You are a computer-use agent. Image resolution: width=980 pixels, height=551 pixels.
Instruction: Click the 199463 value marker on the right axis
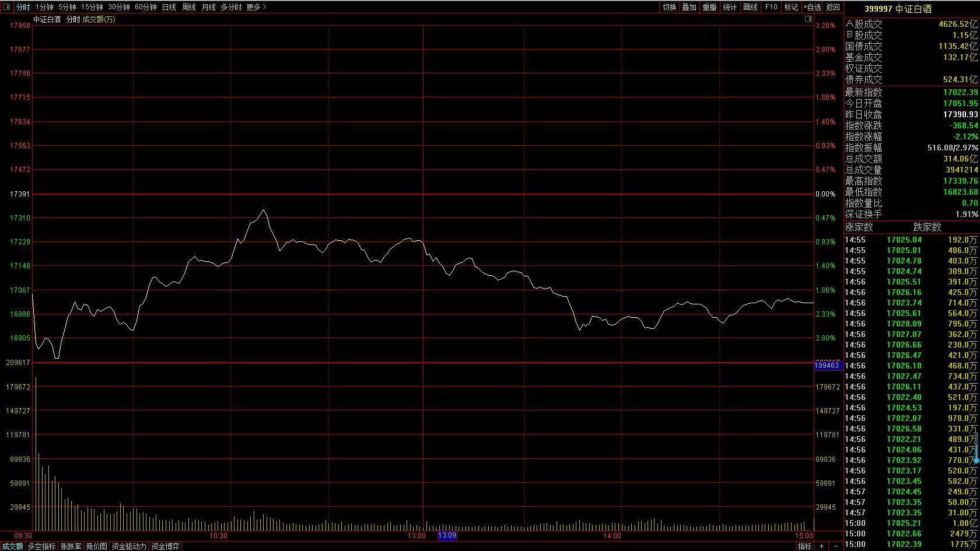pyautogui.click(x=828, y=366)
